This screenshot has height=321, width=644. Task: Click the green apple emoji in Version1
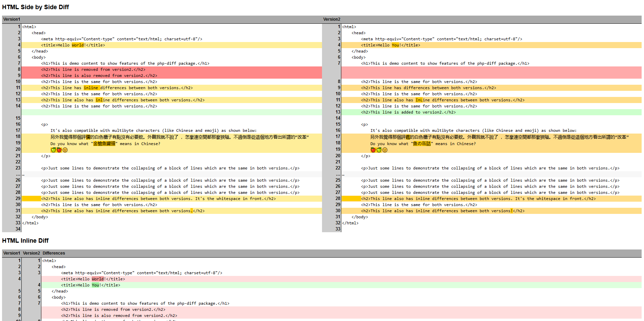pyautogui.click(x=53, y=150)
